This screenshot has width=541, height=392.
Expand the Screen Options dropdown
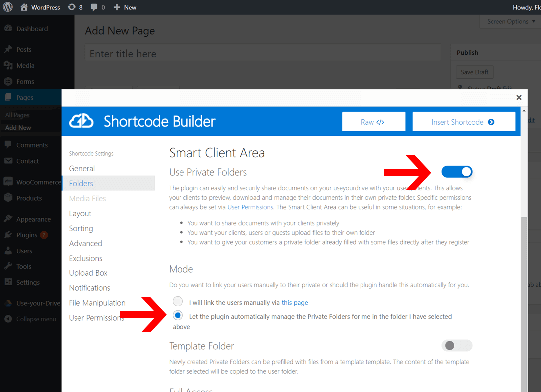pyautogui.click(x=511, y=21)
